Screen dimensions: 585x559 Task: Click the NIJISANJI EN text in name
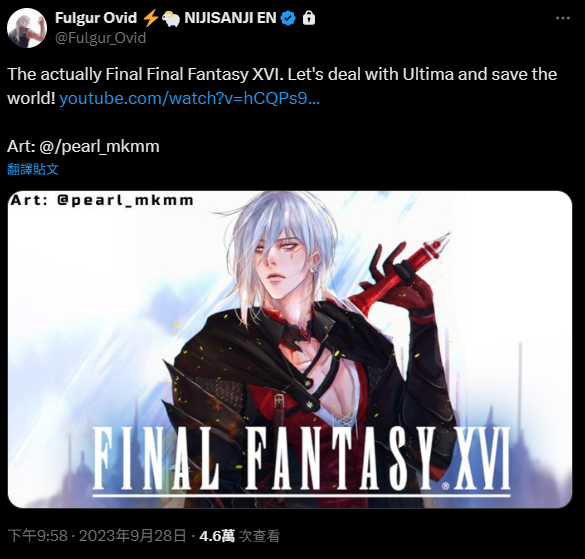point(230,18)
